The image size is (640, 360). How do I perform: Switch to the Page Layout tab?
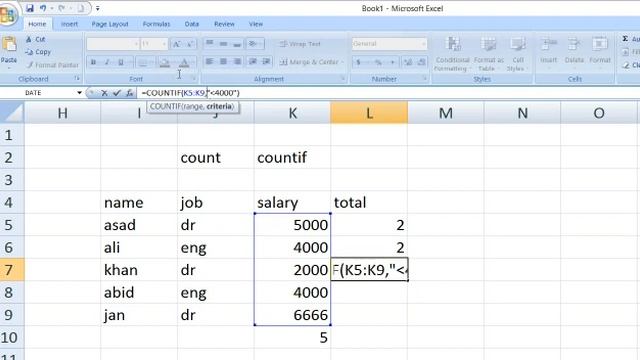pos(110,24)
